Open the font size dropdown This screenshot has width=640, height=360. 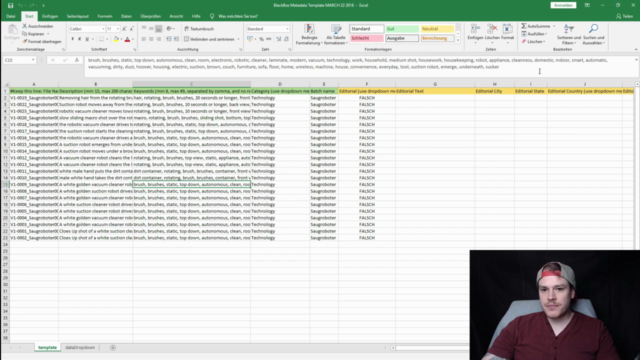tap(118, 29)
